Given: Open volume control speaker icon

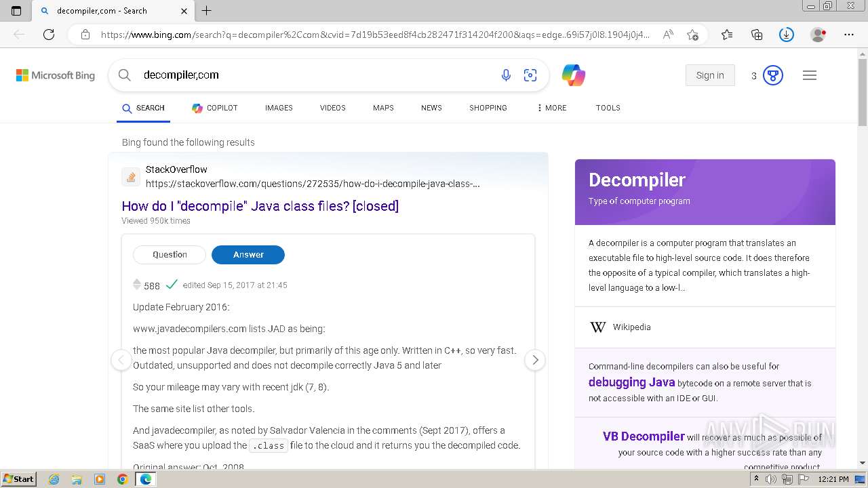Looking at the screenshot, I should (x=771, y=479).
